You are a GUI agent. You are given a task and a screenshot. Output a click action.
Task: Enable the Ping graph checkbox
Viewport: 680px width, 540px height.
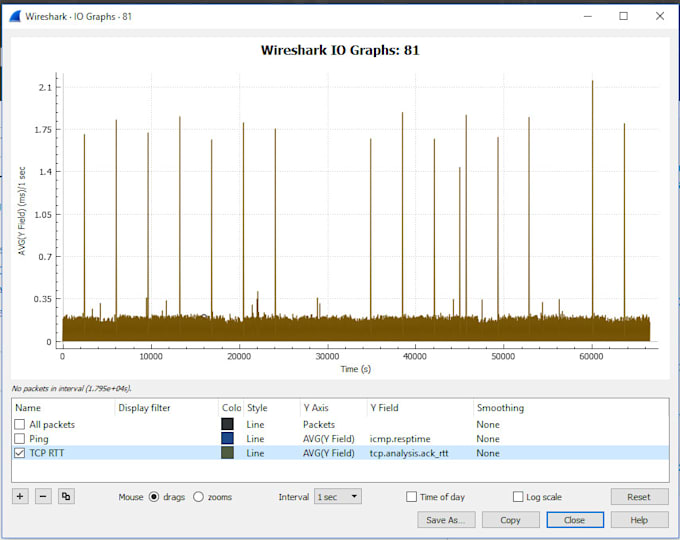point(20,438)
